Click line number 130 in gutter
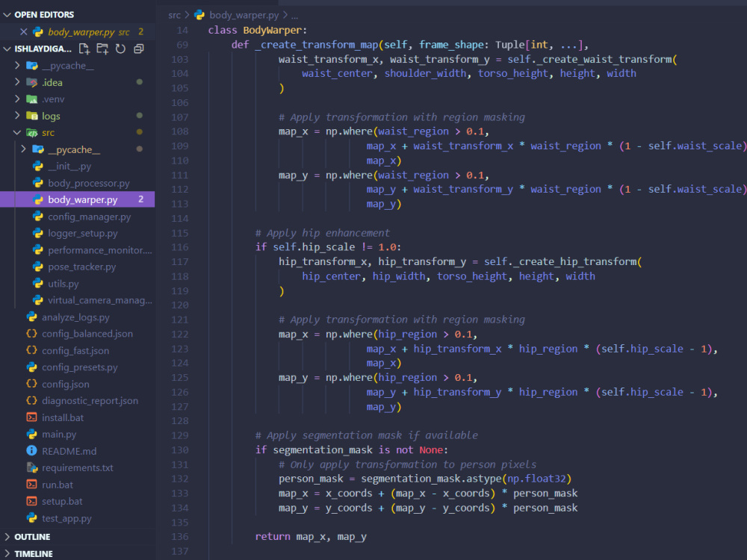Screen dimensions: 747x560 179,450
